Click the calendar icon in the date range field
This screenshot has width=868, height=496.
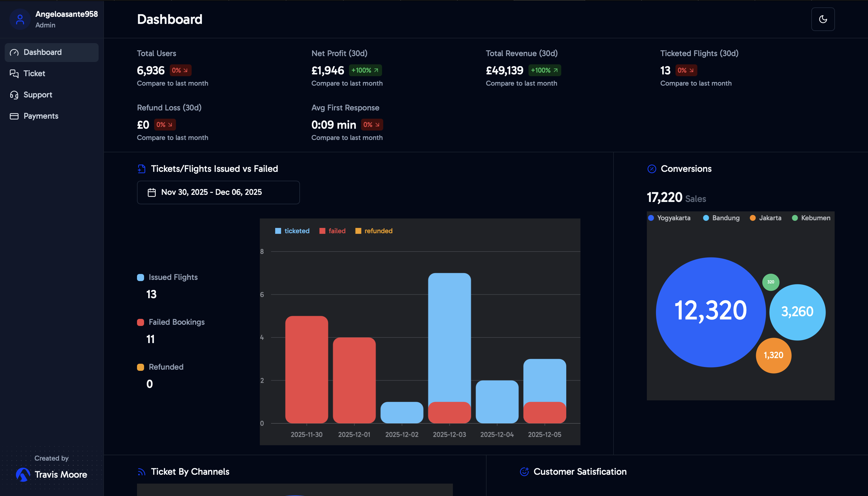pos(151,192)
